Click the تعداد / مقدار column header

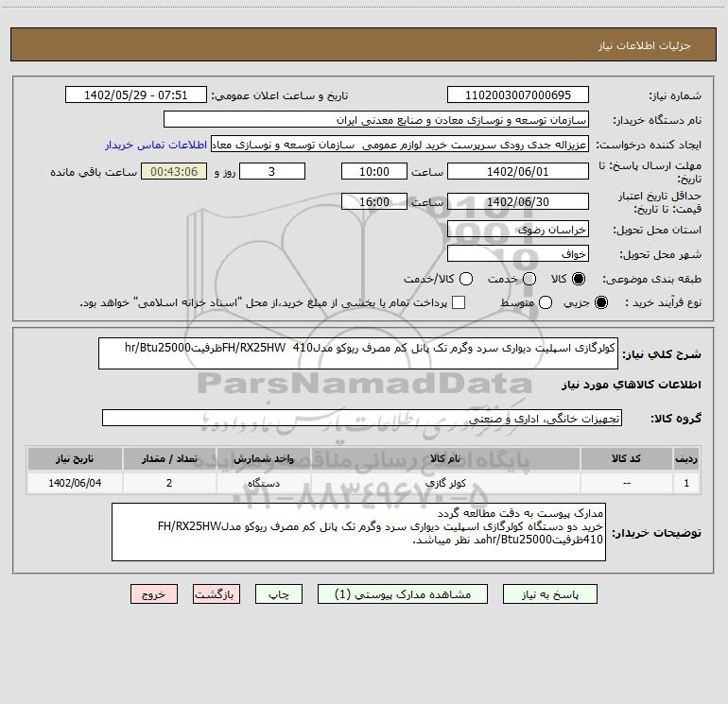coord(169,458)
